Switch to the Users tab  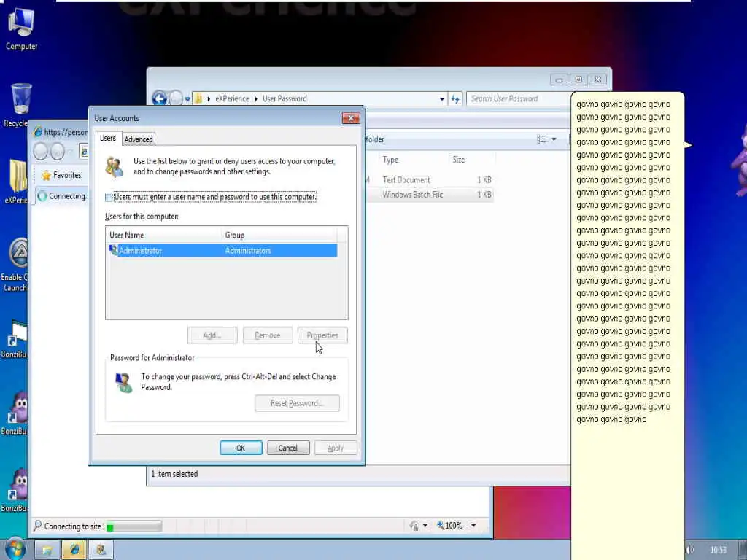tap(108, 138)
